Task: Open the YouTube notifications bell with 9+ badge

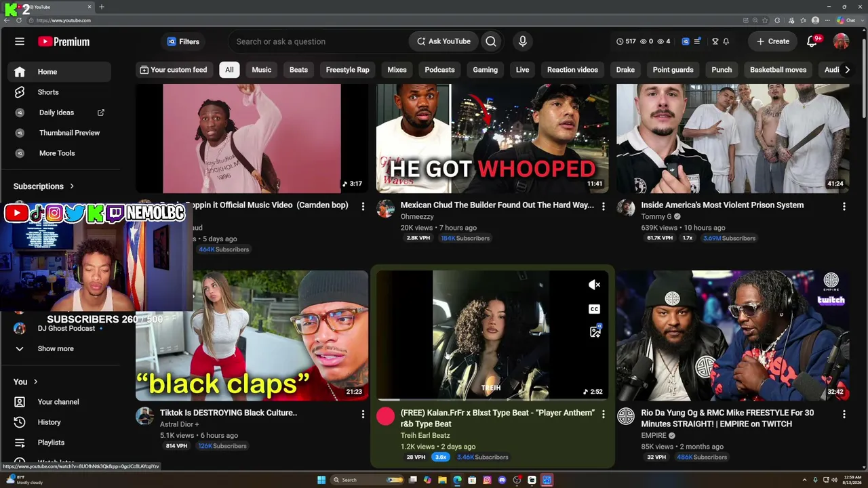Action: click(812, 41)
